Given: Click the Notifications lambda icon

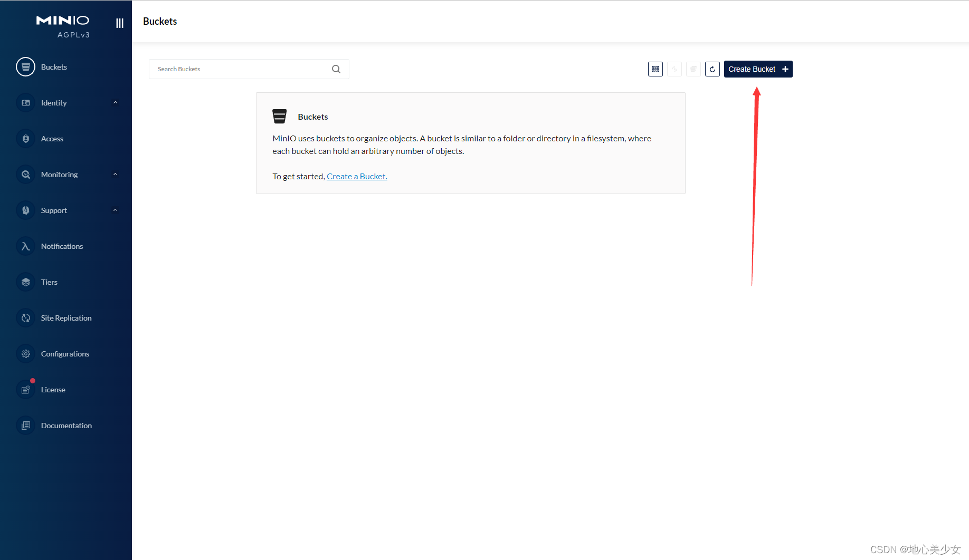Looking at the screenshot, I should coord(25,246).
